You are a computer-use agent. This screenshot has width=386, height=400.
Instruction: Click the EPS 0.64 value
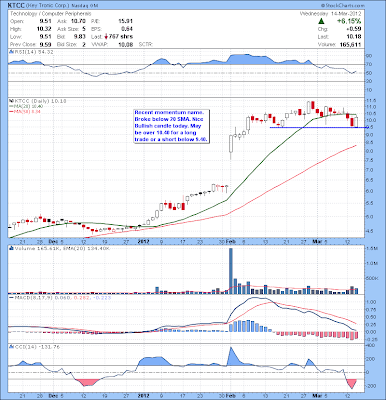pos(127,29)
